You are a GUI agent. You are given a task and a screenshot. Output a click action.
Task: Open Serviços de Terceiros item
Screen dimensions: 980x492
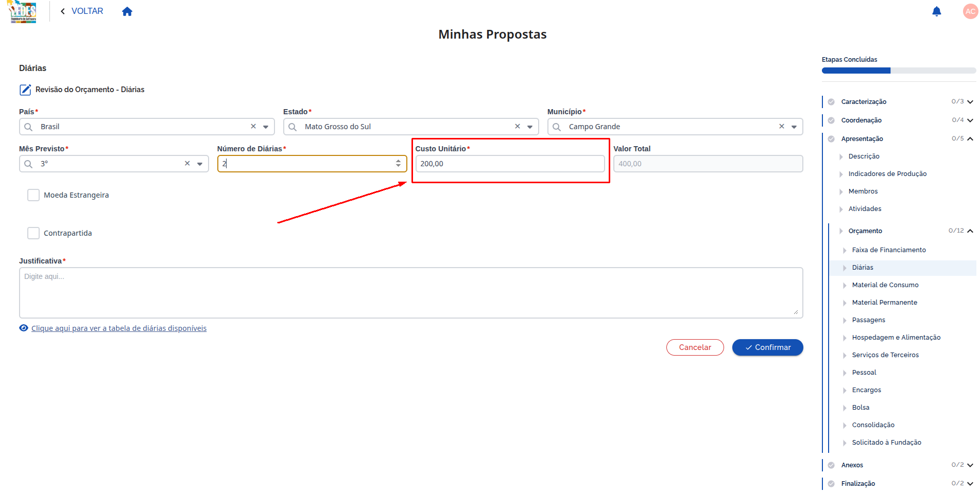(x=885, y=355)
